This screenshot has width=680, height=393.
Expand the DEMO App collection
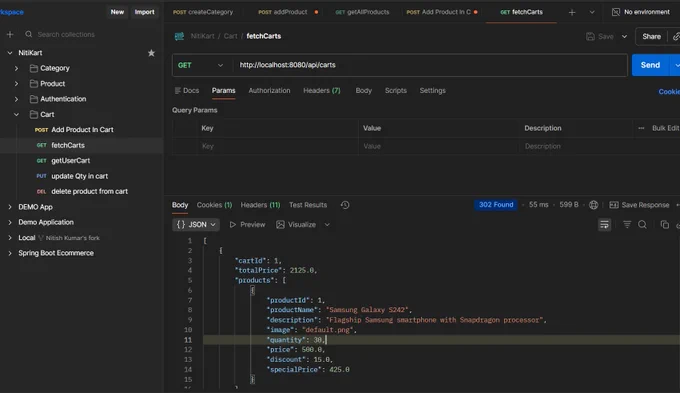pos(10,207)
